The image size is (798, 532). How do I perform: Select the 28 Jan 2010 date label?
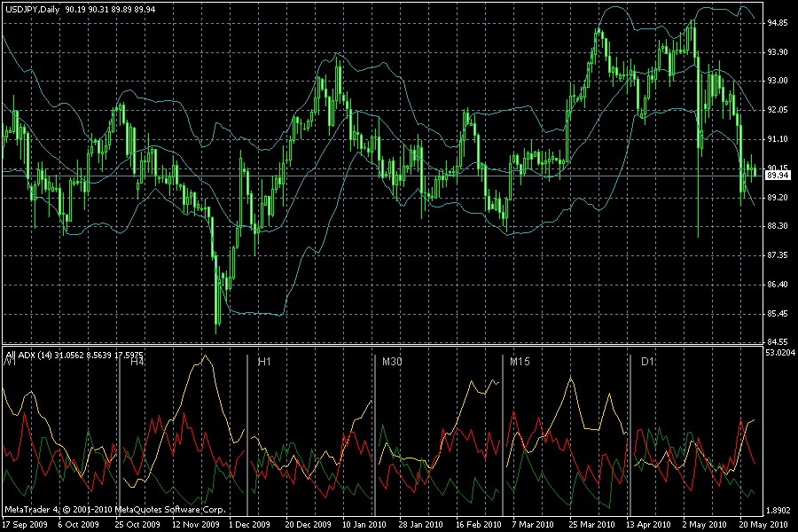[420, 524]
